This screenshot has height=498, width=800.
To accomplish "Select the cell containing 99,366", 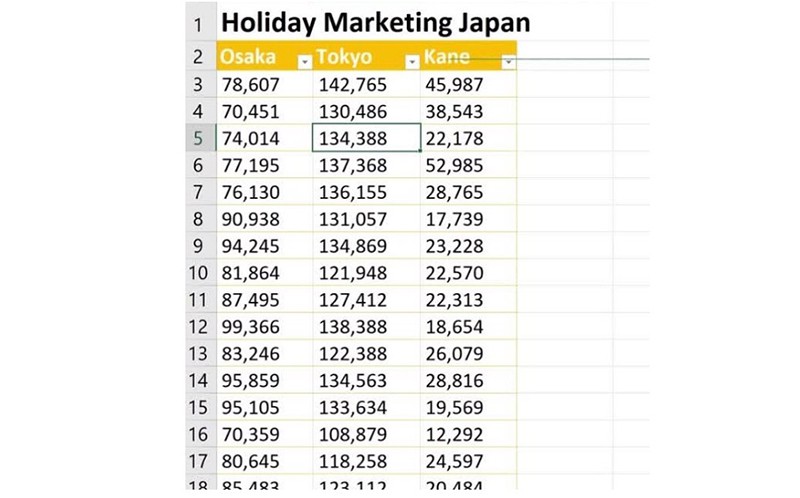I will [x=264, y=327].
